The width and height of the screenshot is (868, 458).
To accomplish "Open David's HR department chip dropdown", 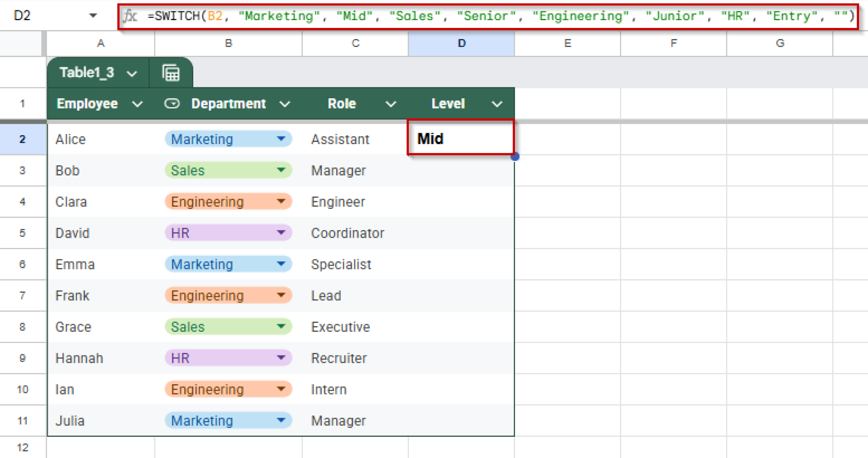I will (281, 233).
